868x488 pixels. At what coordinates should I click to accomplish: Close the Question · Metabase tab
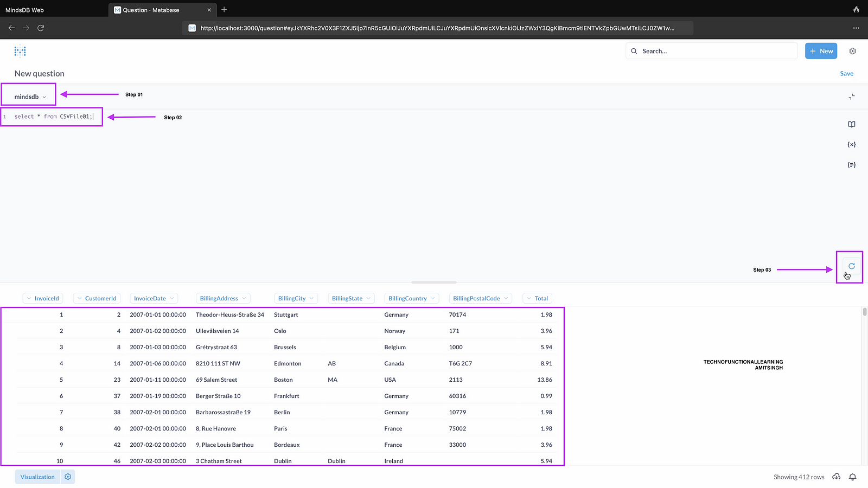click(209, 10)
